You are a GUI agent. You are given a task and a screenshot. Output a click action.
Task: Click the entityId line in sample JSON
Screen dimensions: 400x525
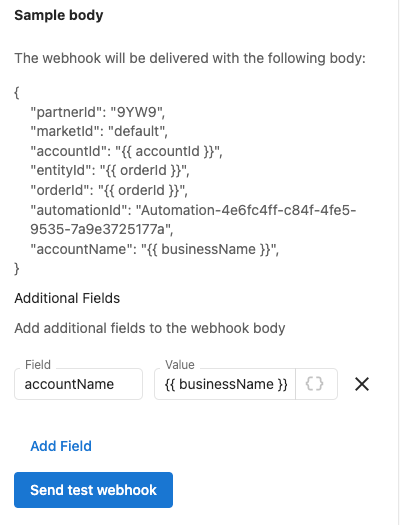(x=110, y=170)
